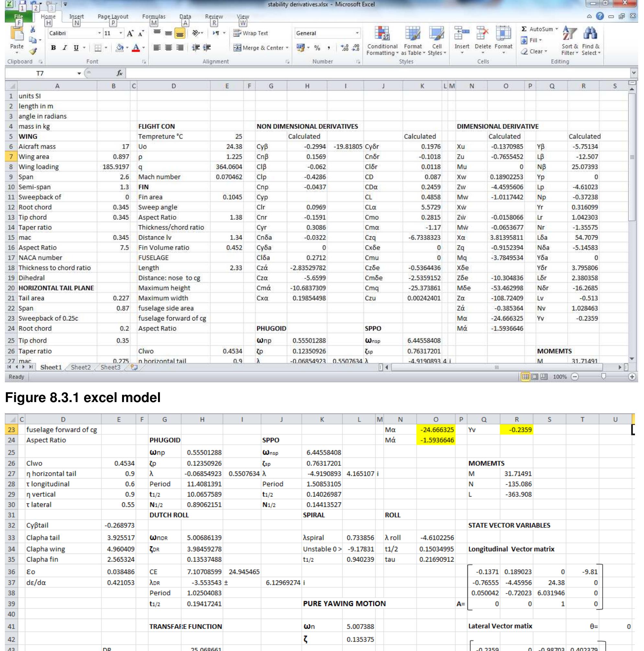Open the General number format dropdown
Viewport: 644px width, 651px height.
357,33
